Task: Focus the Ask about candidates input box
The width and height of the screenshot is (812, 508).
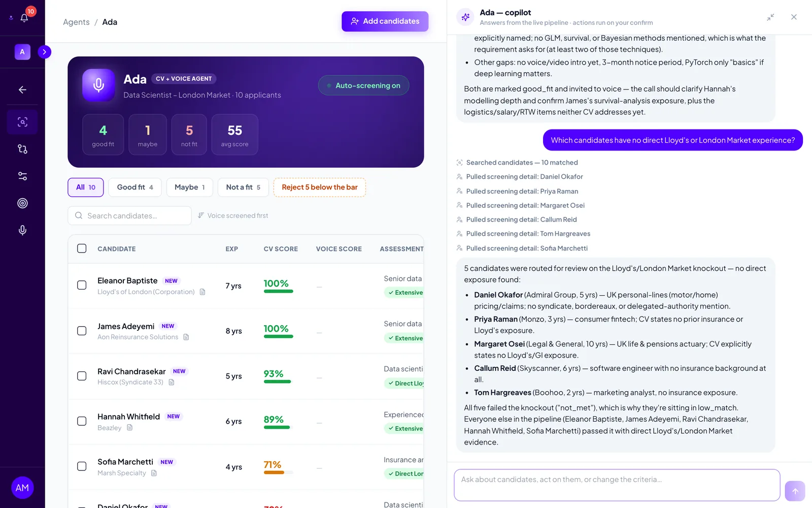Action: click(x=617, y=485)
